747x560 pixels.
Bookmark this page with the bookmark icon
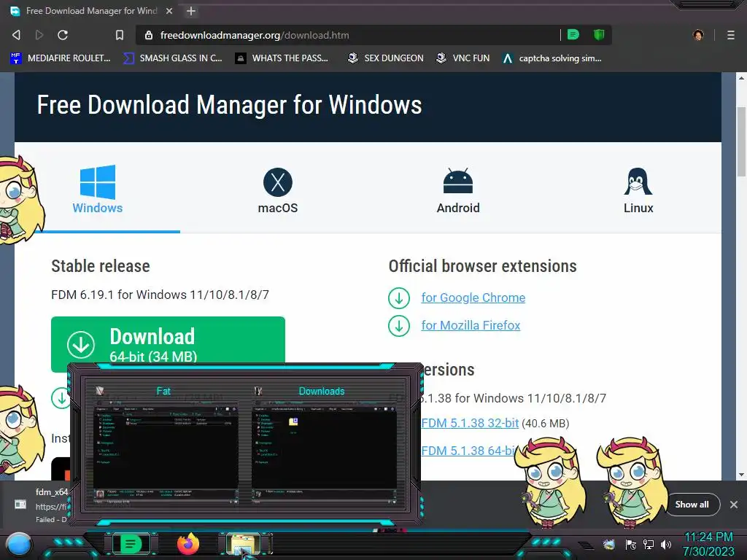(120, 35)
